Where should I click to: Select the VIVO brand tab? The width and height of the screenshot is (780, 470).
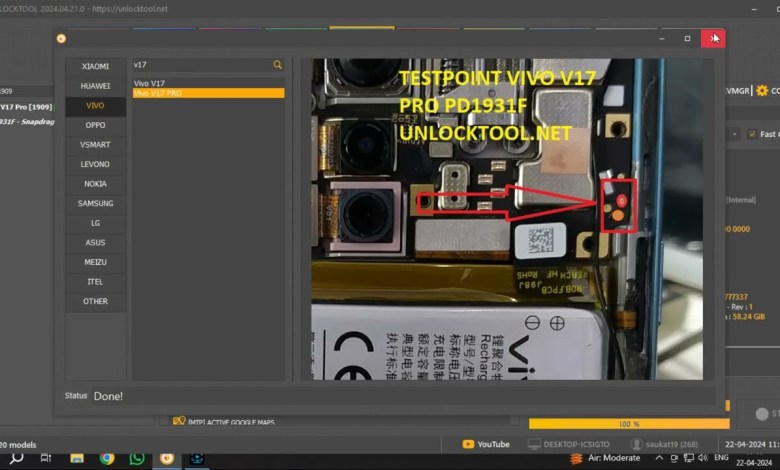95,105
